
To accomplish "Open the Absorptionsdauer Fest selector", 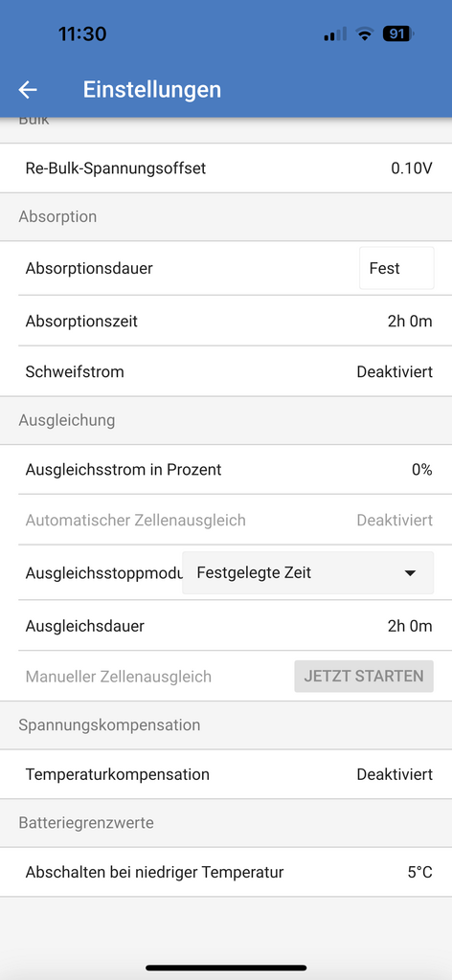I will [396, 268].
